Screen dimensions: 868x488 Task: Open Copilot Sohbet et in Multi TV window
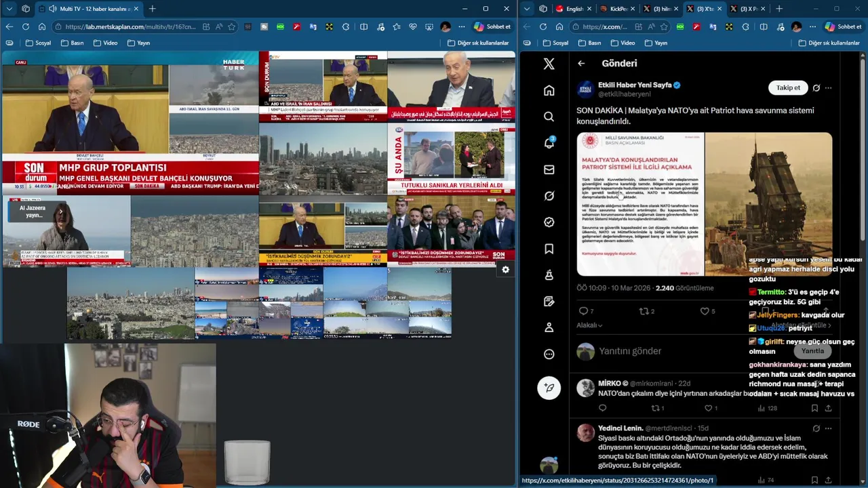[x=492, y=26]
